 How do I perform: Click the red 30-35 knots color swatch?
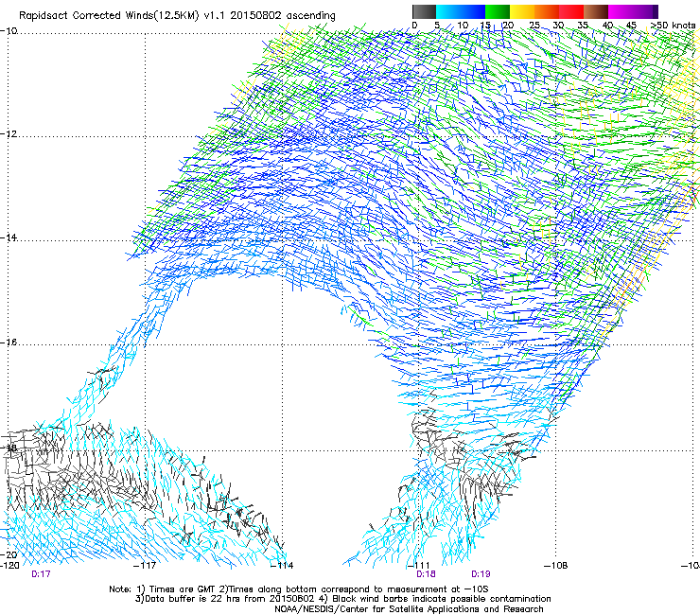point(571,11)
